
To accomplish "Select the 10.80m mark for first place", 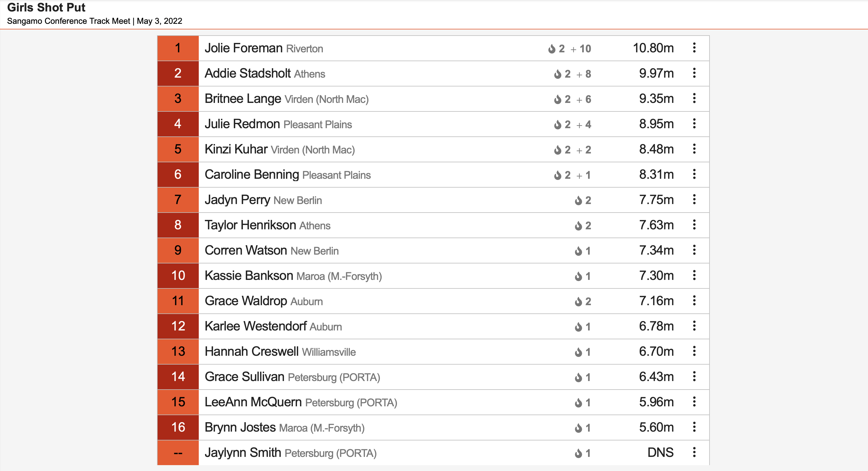I will click(653, 48).
